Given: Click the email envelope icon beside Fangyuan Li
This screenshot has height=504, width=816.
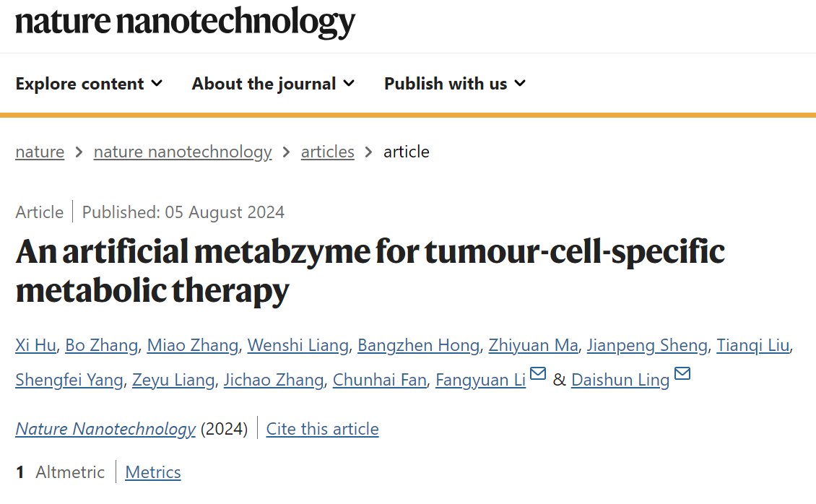Looking at the screenshot, I should coord(537,373).
